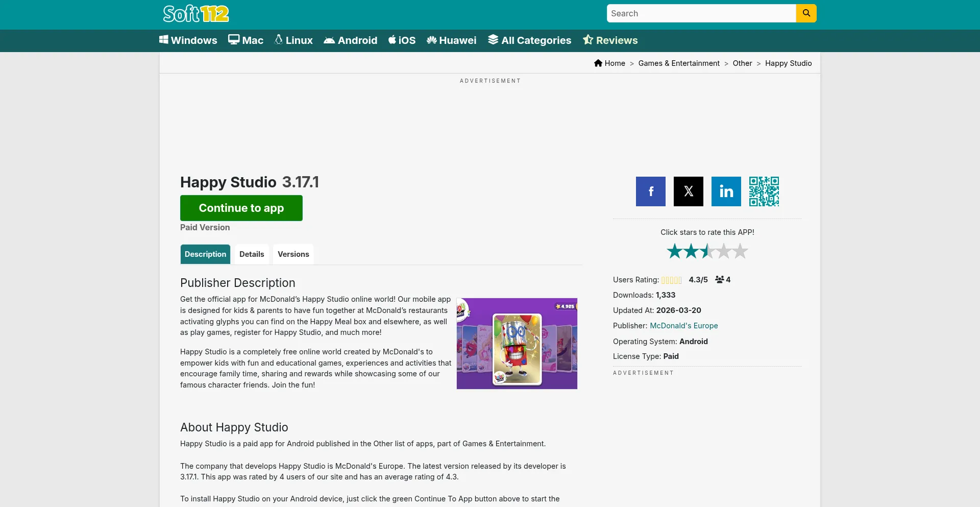Click the License Type Paid text
This screenshot has width=980, height=507.
coord(646,356)
